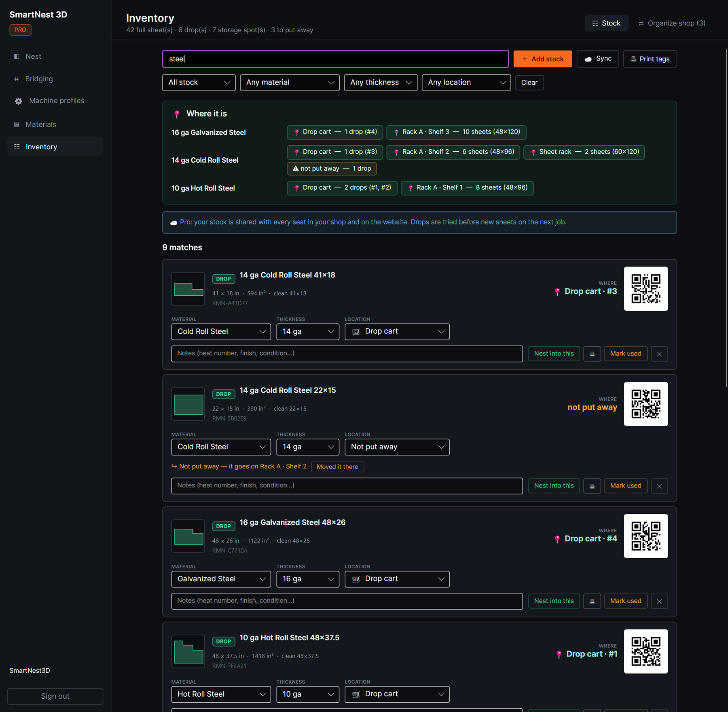The image size is (728, 712).
Task: Mark the 22×15 drop as used
Action: pos(626,486)
